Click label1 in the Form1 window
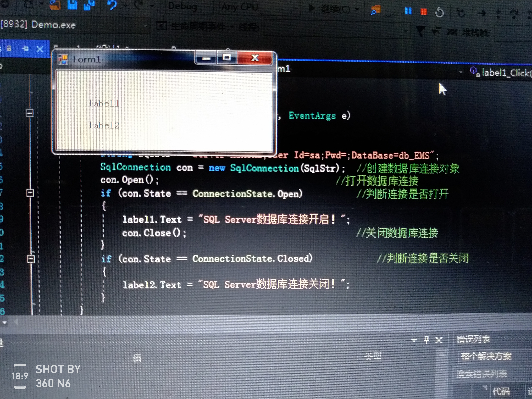 click(x=104, y=103)
